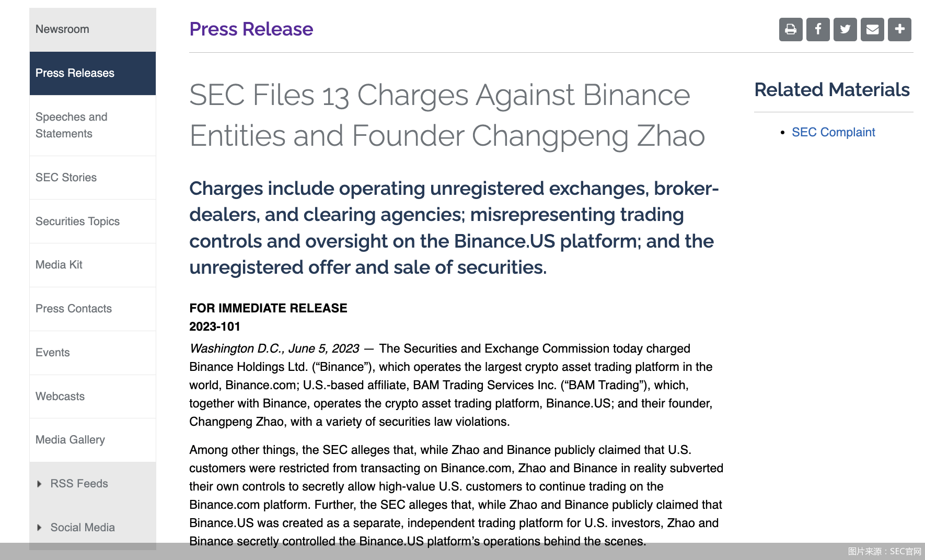This screenshot has height=560, width=925.
Task: Navigate to SEC Stories
Action: point(66,178)
